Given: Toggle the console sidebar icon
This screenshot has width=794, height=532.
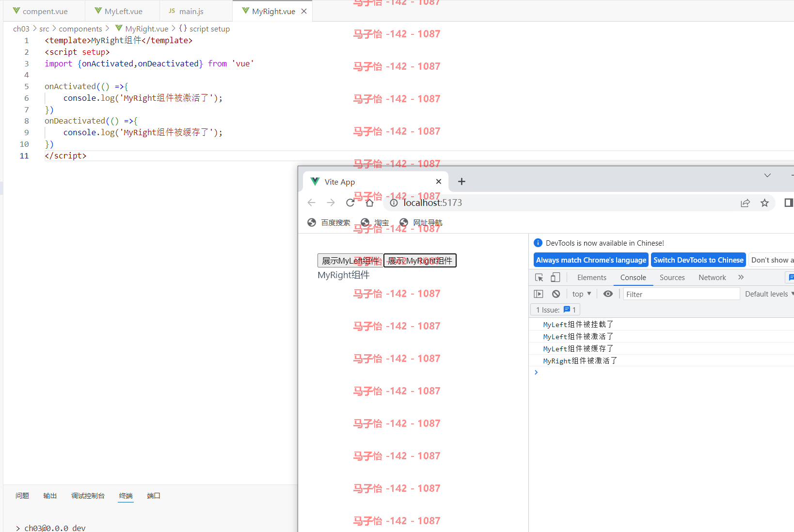Looking at the screenshot, I should point(539,294).
